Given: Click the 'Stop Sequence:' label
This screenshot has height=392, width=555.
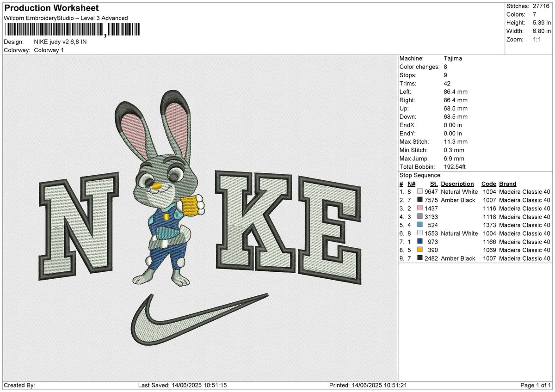Looking at the screenshot, I should click(x=420, y=175).
